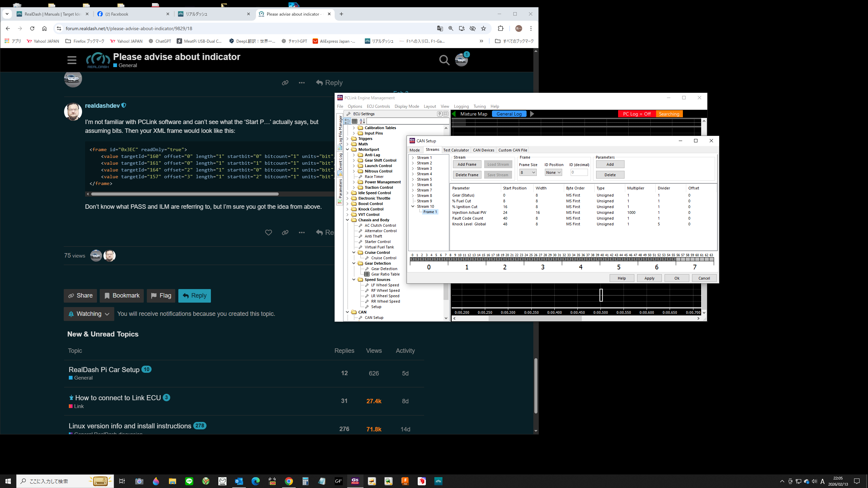868x488 pixels.
Task: Toggle the PC Log = Off indicator
Action: [636, 114]
